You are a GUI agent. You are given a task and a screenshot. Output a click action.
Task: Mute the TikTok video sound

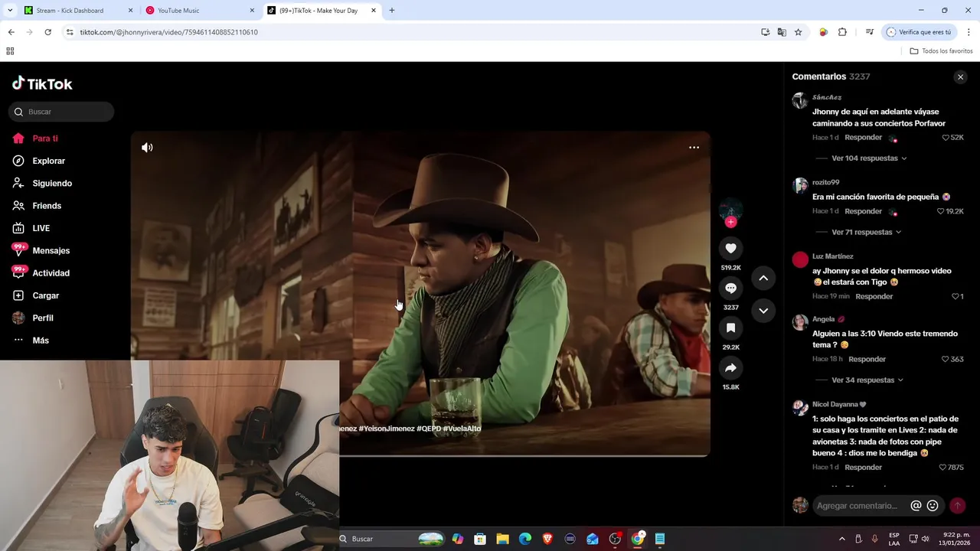coord(147,148)
